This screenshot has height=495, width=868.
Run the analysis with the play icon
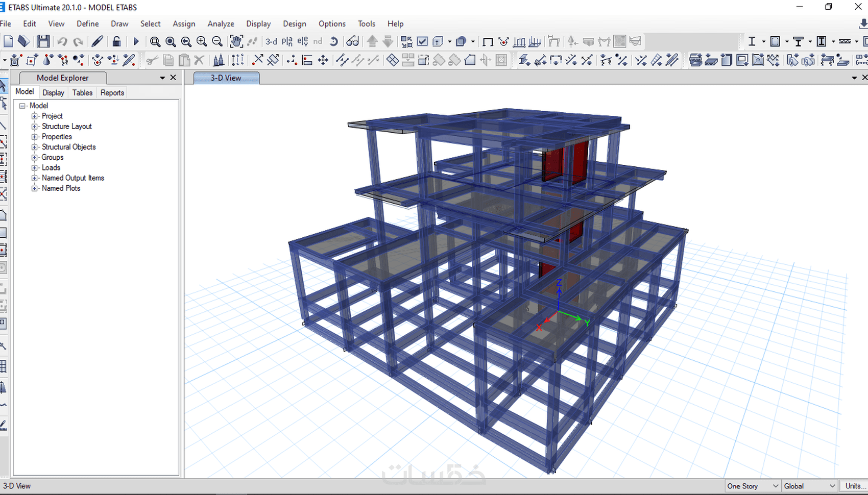tap(136, 41)
